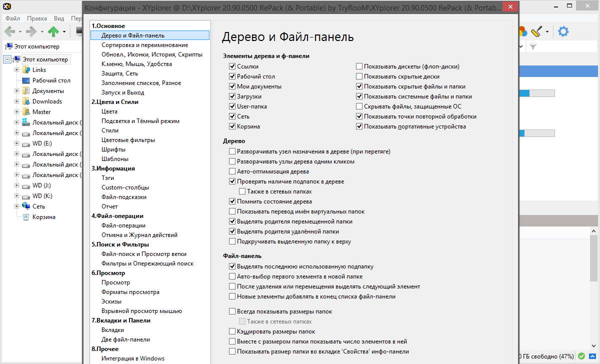Click the green checkmark status icon

pyautogui.click(x=581, y=356)
